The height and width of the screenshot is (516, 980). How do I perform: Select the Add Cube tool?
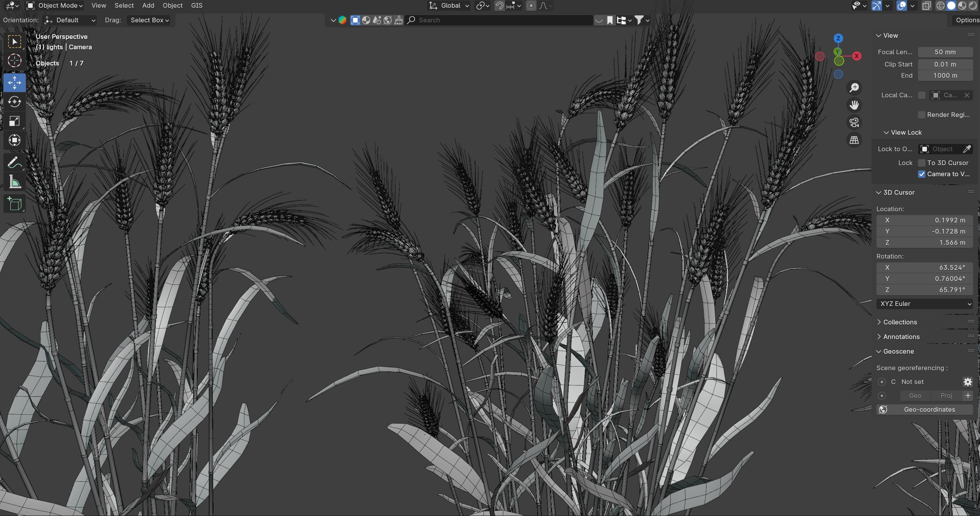[15, 204]
